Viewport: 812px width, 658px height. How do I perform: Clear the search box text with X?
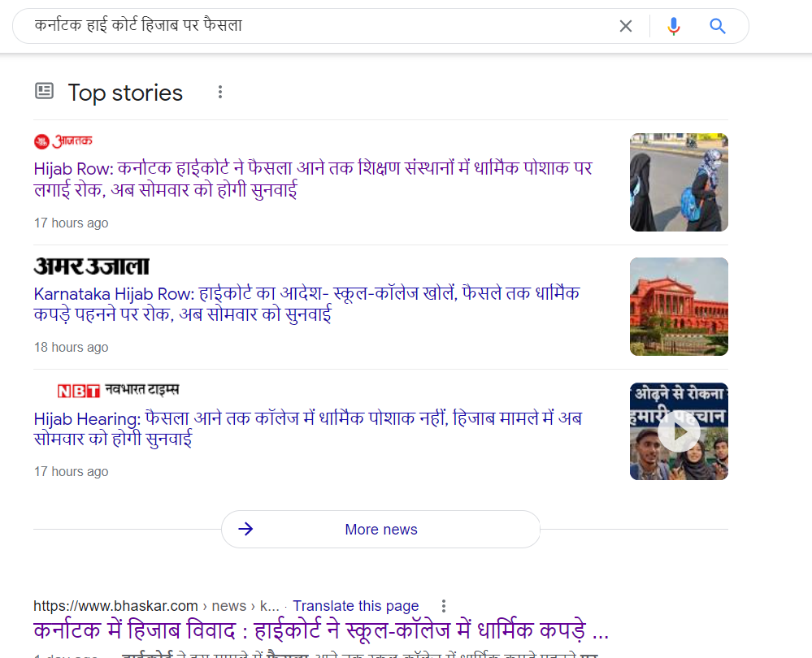tap(625, 26)
